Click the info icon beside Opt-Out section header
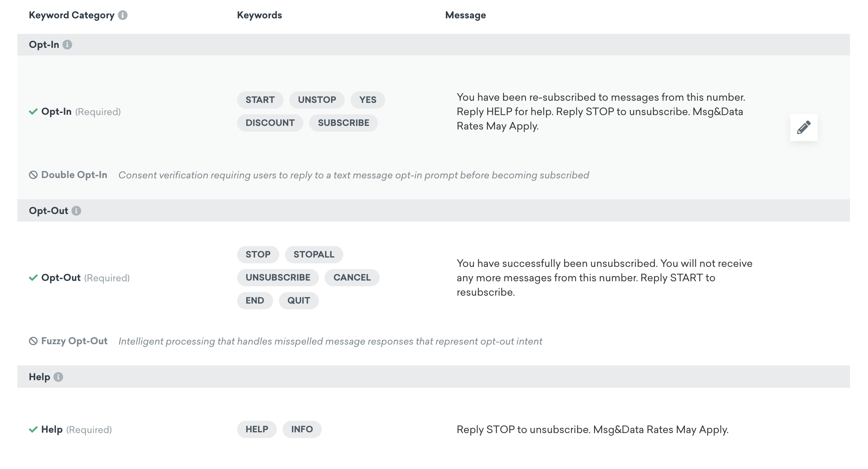 (x=76, y=211)
